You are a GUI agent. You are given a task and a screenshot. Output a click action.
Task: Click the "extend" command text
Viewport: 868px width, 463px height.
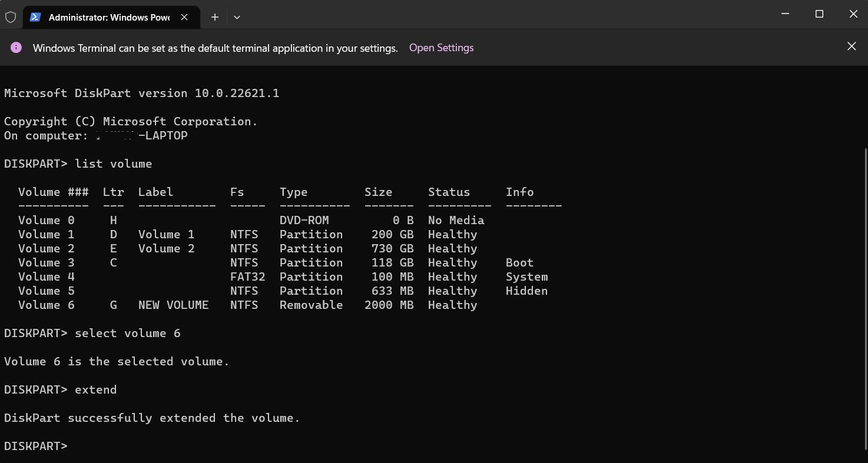tap(95, 389)
